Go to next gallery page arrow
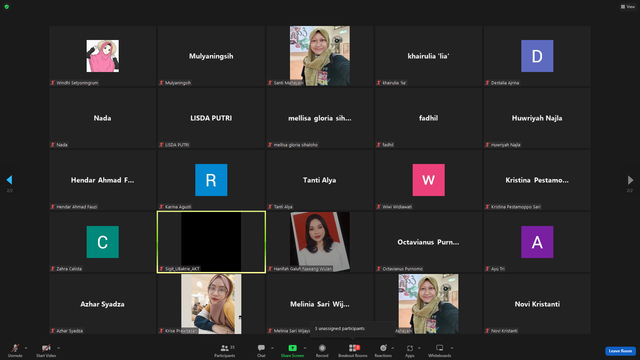Image resolution: width=640 pixels, height=360 pixels. (x=630, y=180)
